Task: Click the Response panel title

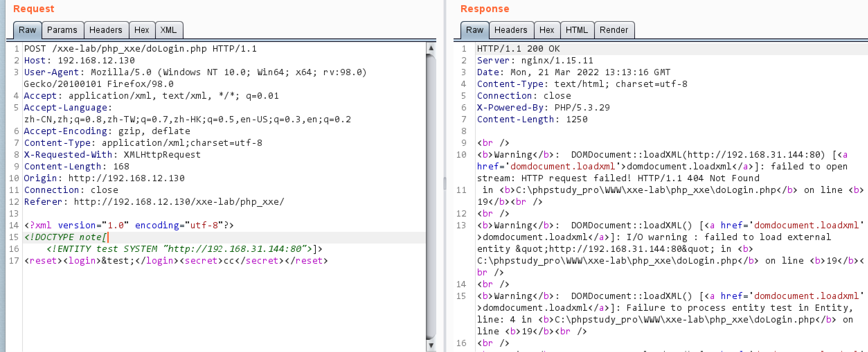Action: point(485,9)
